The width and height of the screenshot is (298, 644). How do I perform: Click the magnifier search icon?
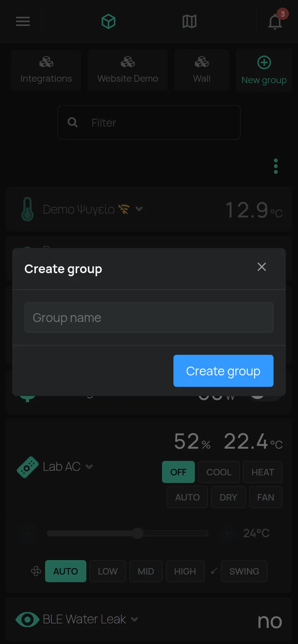click(x=73, y=122)
